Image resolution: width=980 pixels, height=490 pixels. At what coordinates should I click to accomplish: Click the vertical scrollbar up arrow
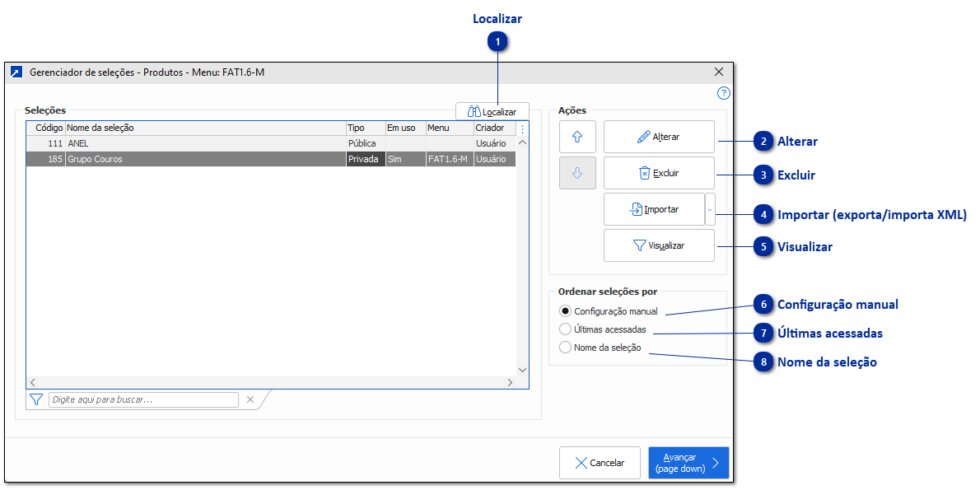522,142
